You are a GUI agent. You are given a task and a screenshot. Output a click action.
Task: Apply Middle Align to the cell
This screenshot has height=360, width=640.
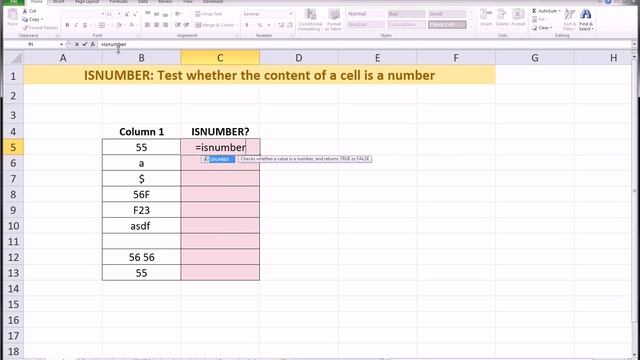coord(156,14)
